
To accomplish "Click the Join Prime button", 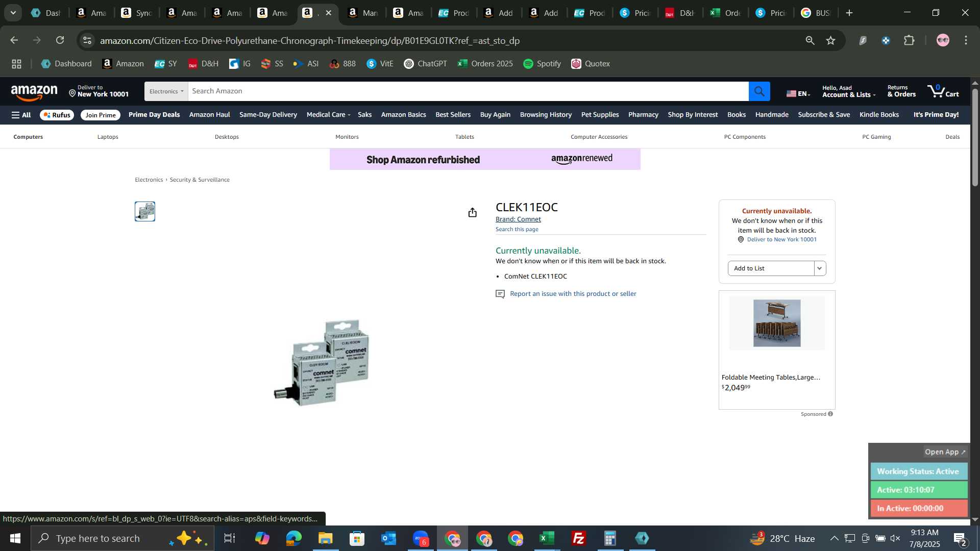I will 101,115.
